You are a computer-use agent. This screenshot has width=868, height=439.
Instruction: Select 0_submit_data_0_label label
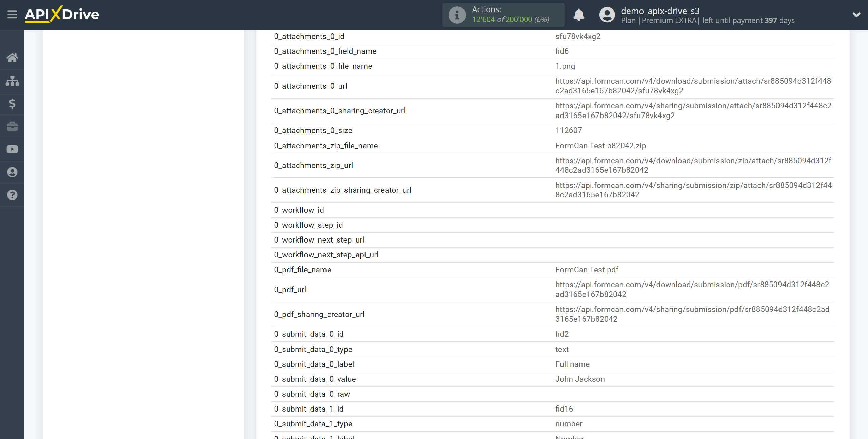point(314,364)
